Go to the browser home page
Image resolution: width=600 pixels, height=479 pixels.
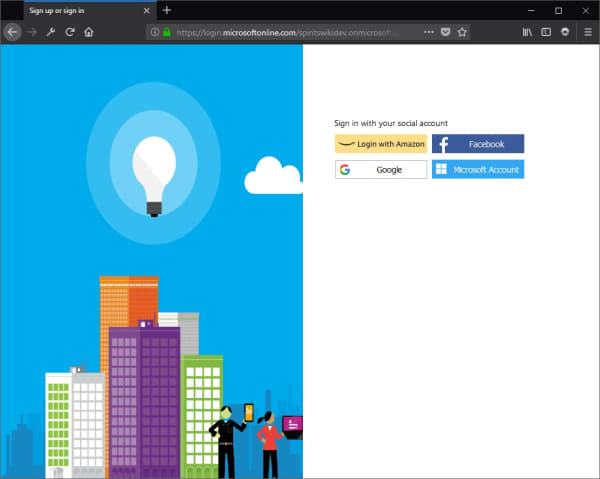click(x=89, y=32)
